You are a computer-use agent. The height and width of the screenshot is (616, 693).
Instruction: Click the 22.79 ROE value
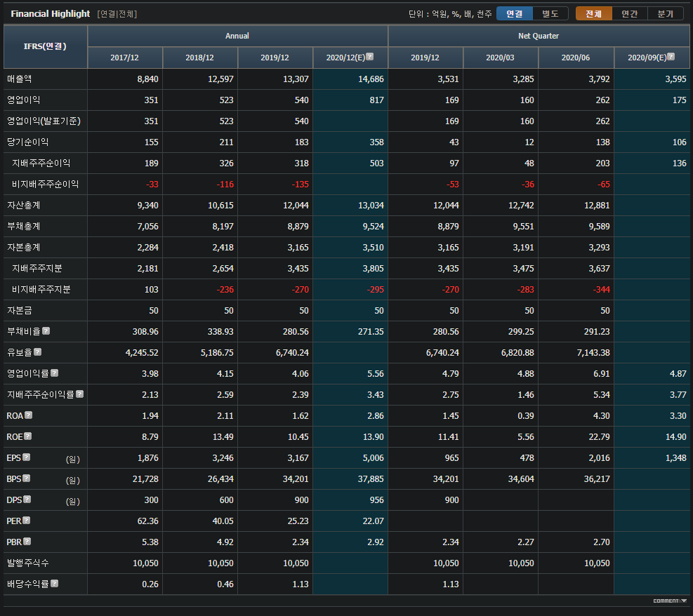[x=600, y=436]
